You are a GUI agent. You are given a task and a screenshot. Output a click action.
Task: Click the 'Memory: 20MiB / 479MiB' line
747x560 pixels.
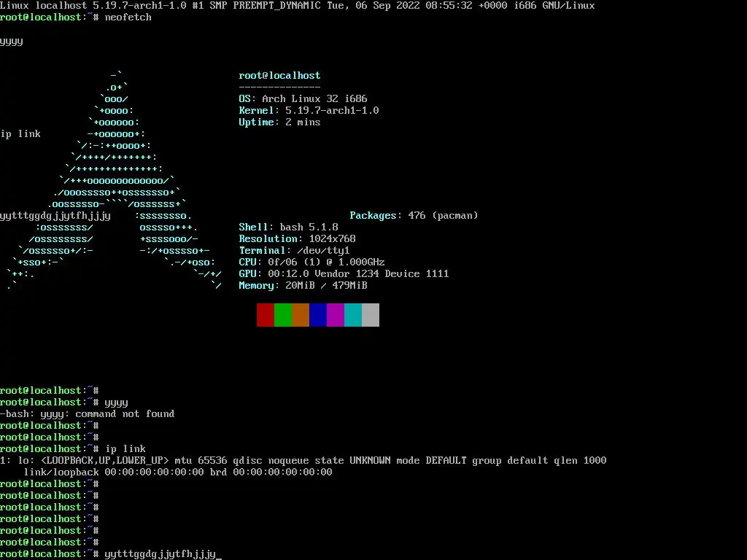tap(303, 285)
